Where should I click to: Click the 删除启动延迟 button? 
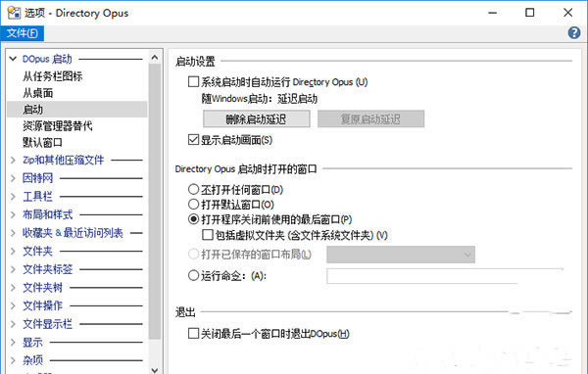257,118
